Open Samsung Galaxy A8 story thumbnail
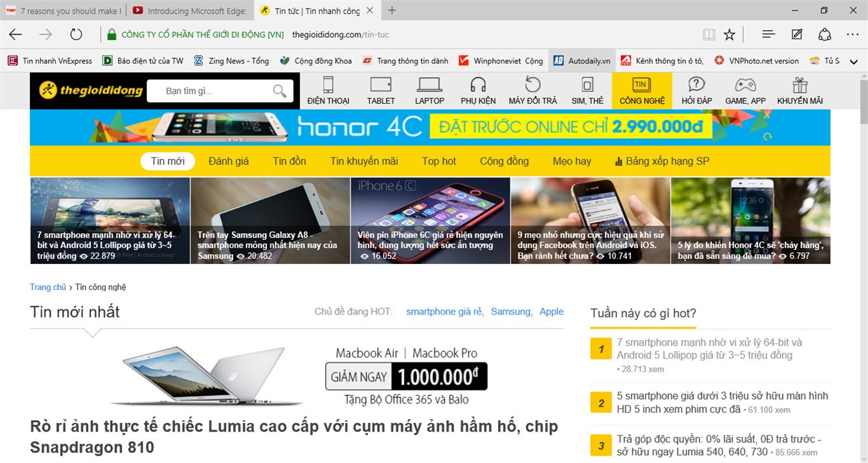 [x=270, y=220]
